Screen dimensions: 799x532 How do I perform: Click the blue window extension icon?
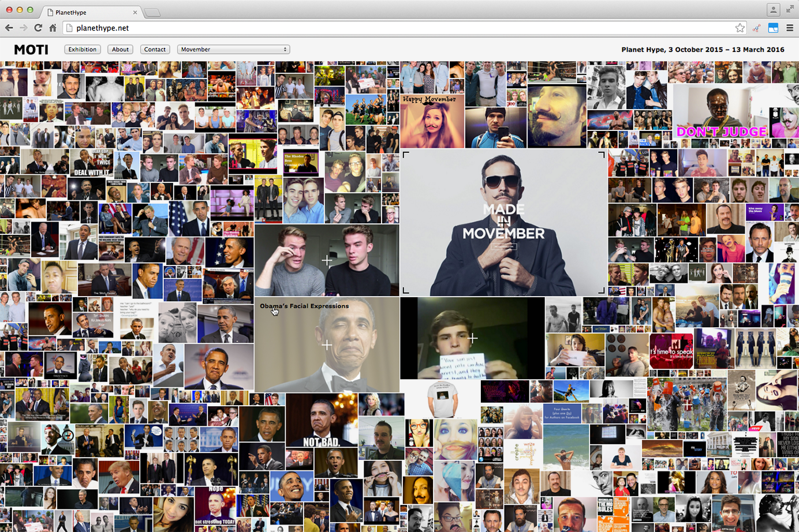(x=773, y=28)
